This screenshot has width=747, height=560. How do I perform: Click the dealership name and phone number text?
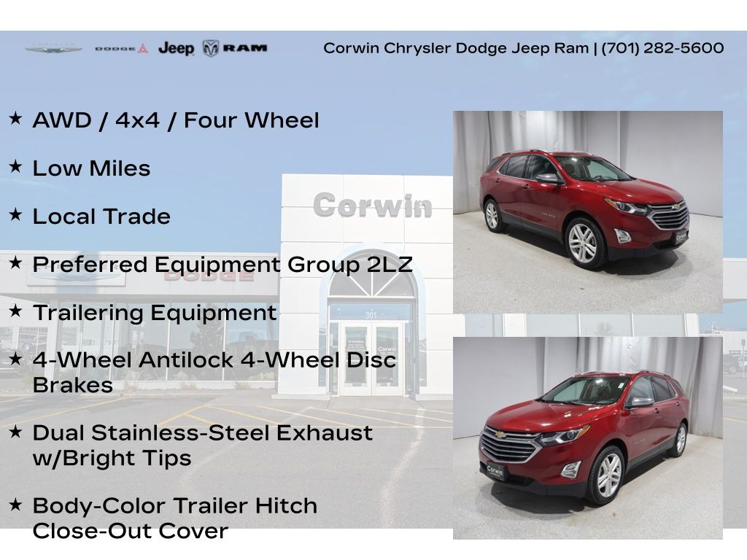(524, 48)
